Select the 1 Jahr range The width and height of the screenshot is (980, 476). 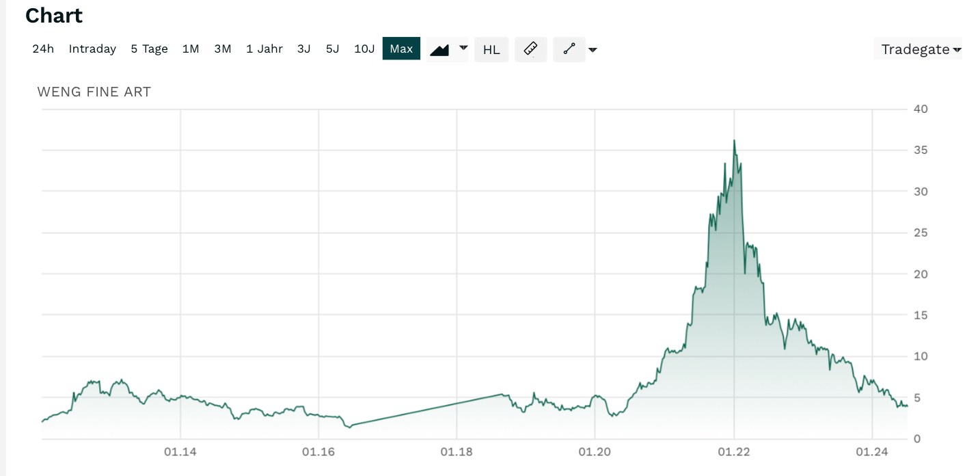[264, 49]
